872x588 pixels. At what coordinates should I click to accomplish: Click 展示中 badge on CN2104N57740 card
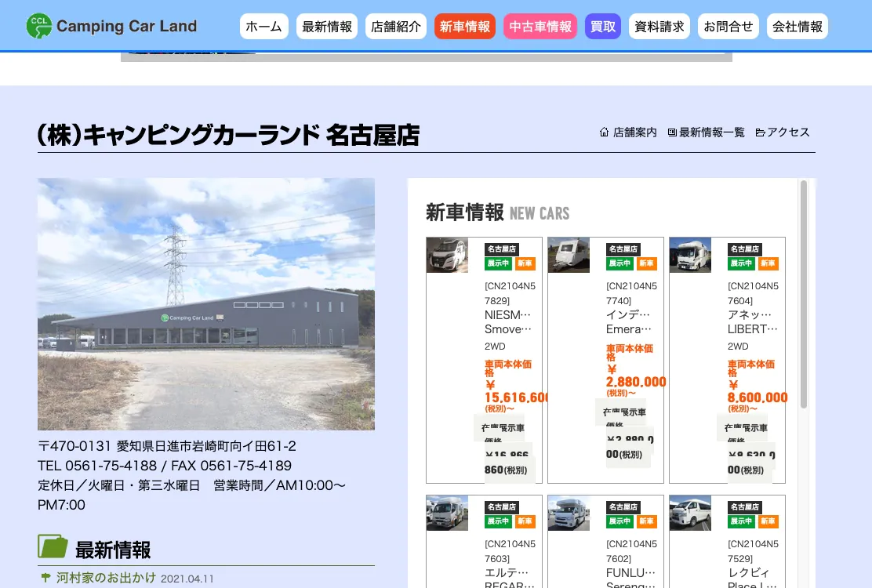click(x=619, y=263)
